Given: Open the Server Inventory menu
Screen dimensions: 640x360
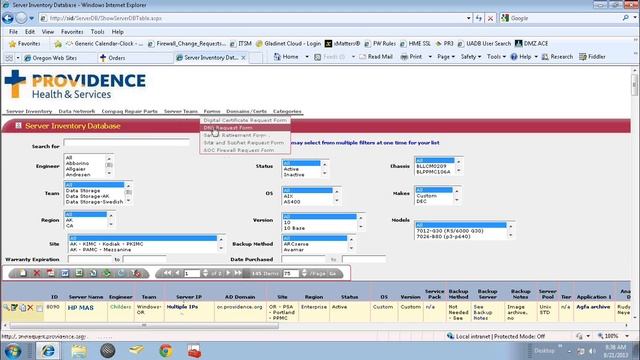Looking at the screenshot, I should pos(29,111).
